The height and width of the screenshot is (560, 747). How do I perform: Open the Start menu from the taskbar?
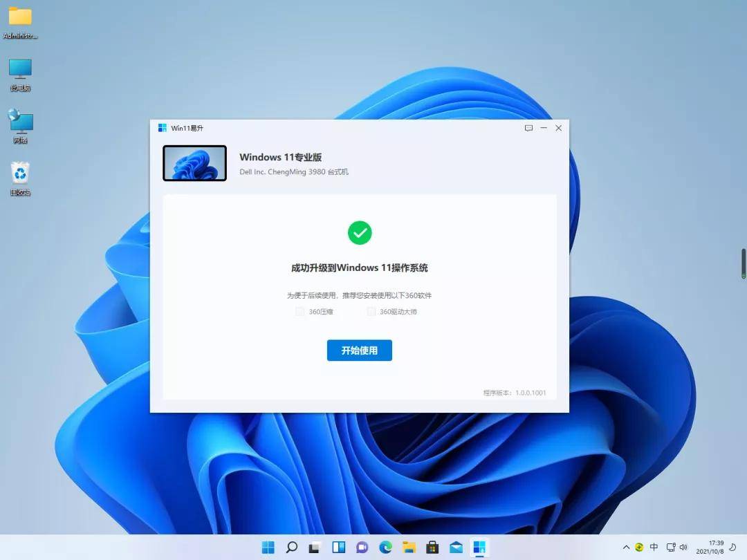click(268, 547)
